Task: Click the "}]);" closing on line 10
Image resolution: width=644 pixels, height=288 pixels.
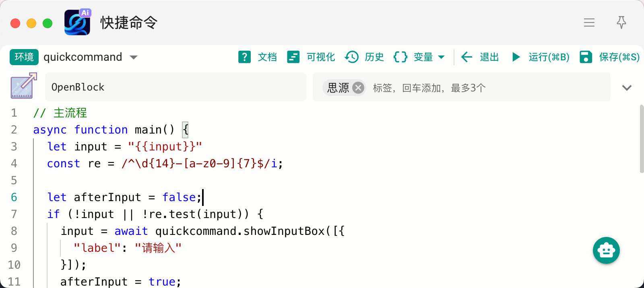Action: pyautogui.click(x=74, y=265)
